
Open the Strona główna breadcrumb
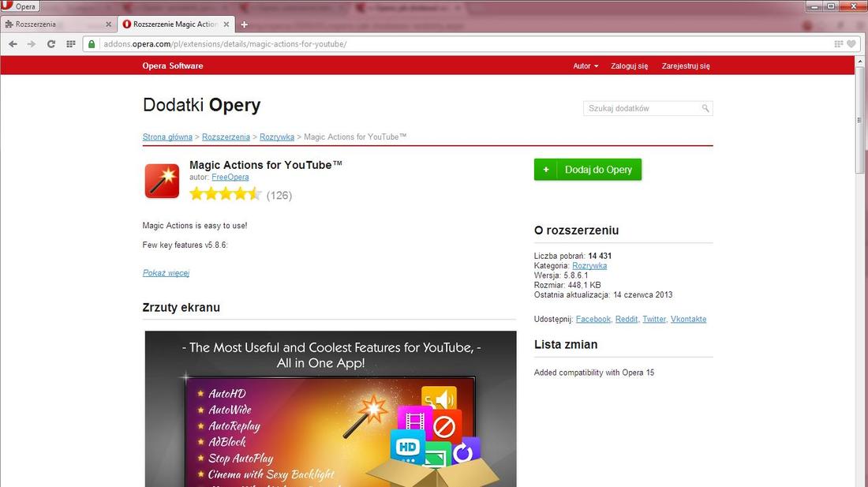[x=167, y=137]
